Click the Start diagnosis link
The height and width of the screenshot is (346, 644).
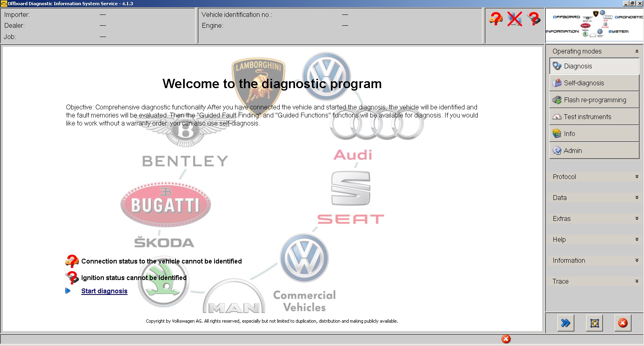104,291
